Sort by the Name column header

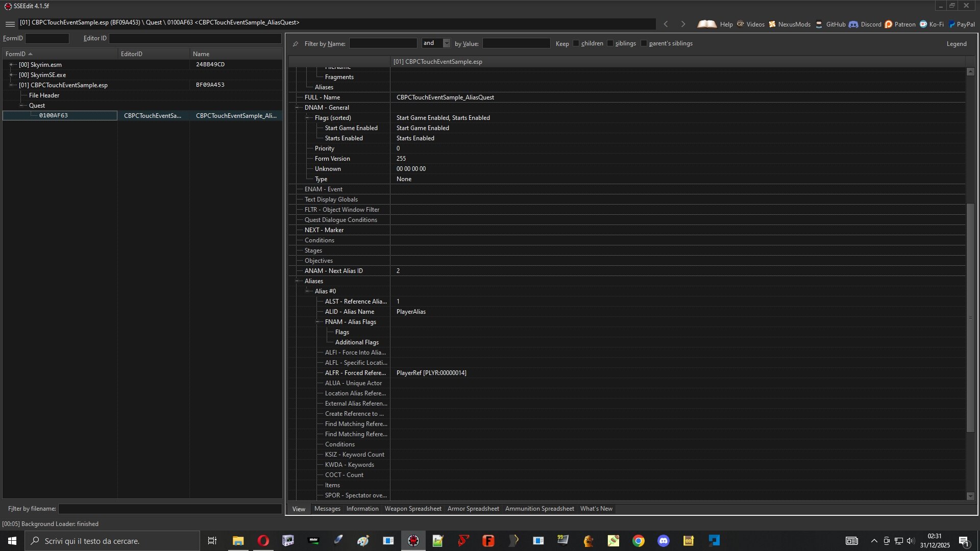(236, 54)
